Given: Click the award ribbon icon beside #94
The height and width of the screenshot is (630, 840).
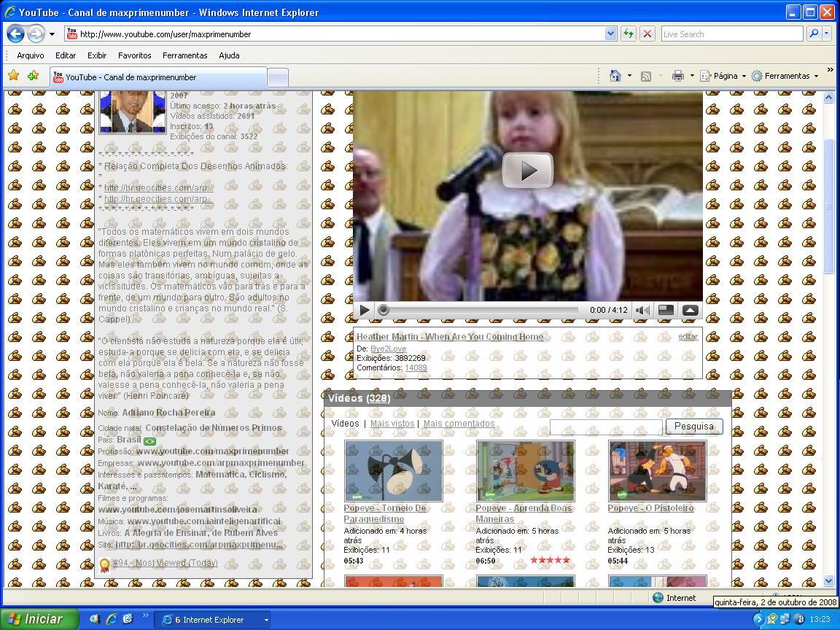Looking at the screenshot, I should [x=104, y=564].
